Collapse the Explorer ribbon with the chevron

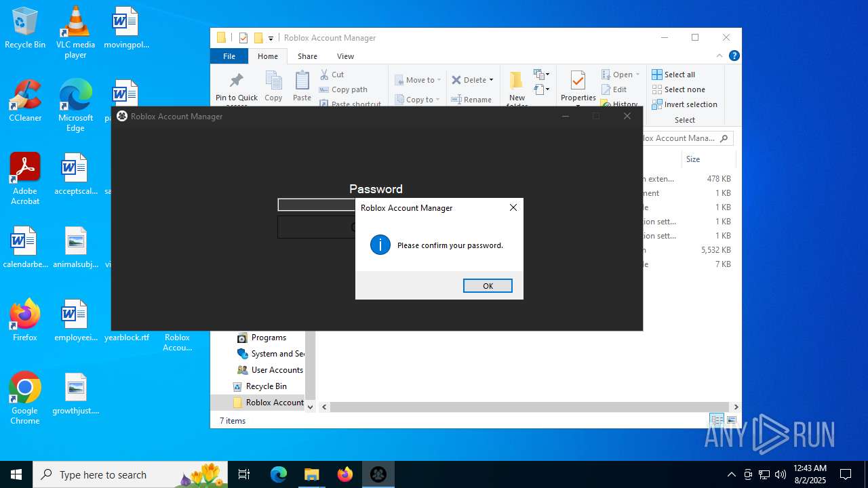coord(719,56)
